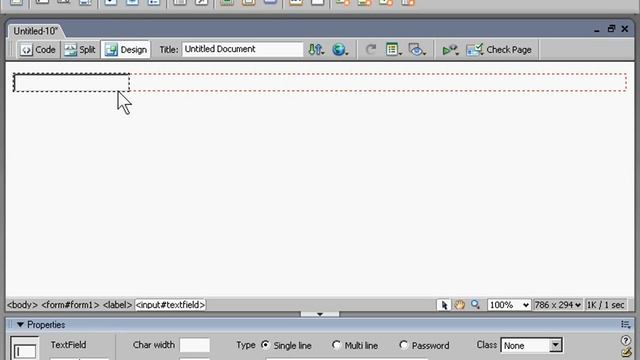Switch to Design view
The image size is (640, 360).
coord(126,50)
